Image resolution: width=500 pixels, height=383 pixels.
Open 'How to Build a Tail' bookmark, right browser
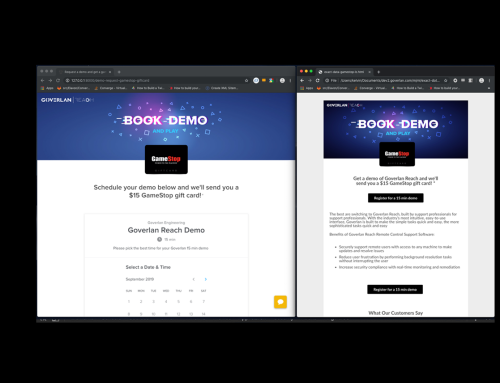coord(407,88)
